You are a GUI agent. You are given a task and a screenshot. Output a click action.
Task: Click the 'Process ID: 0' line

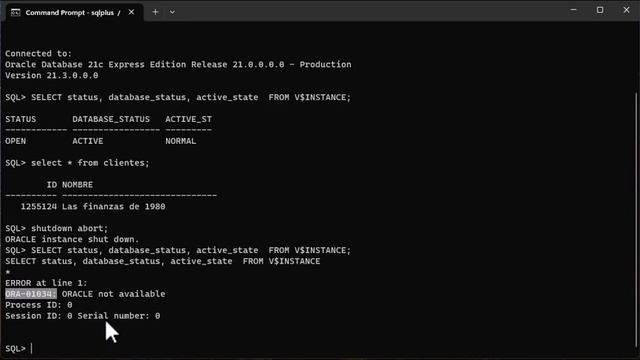(39, 305)
